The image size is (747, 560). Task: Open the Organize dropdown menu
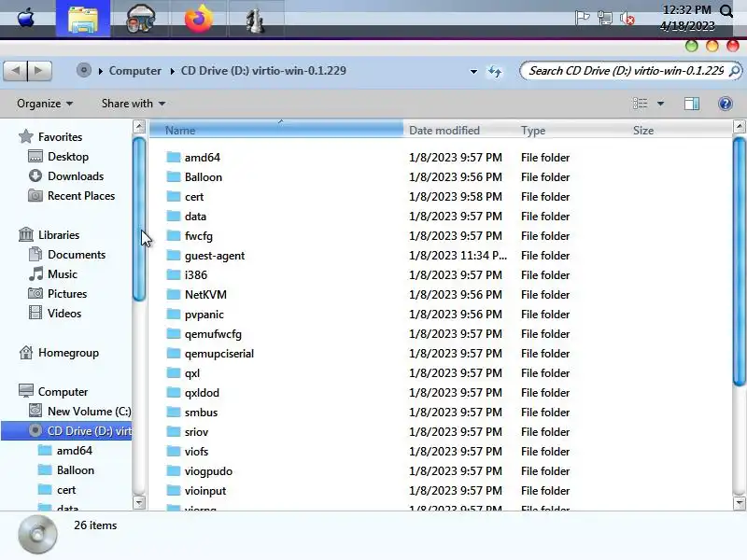(x=45, y=104)
